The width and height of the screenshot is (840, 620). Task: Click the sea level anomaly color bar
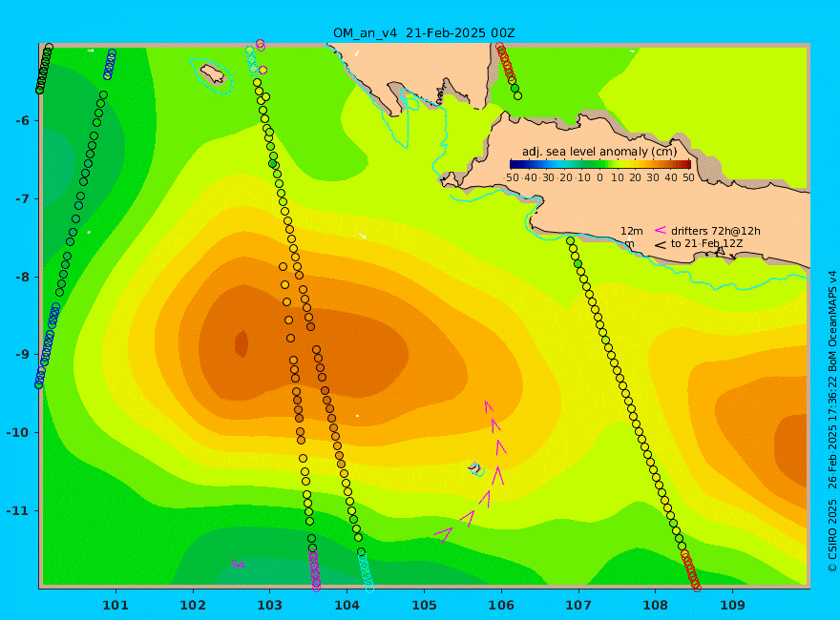(x=600, y=164)
